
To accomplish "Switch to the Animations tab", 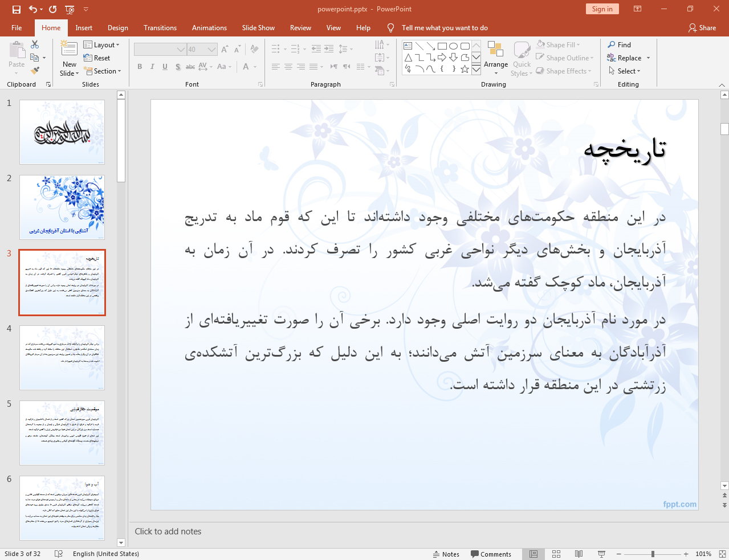I will click(209, 28).
